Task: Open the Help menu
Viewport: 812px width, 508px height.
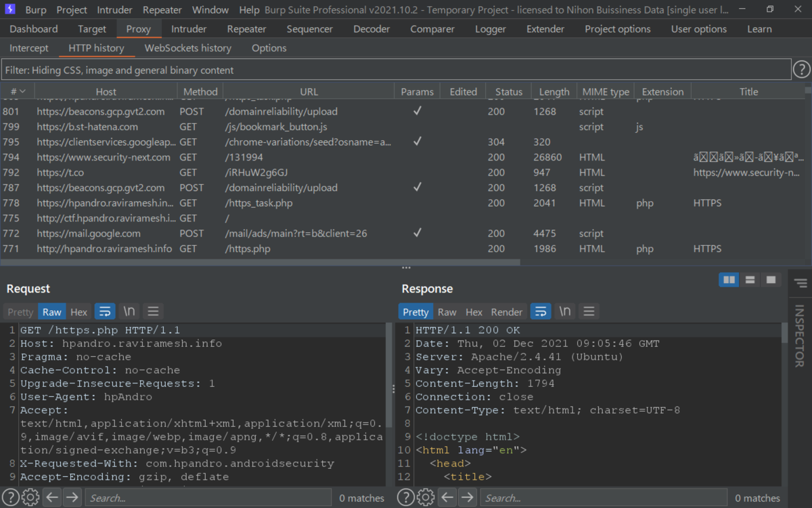Action: (x=249, y=10)
